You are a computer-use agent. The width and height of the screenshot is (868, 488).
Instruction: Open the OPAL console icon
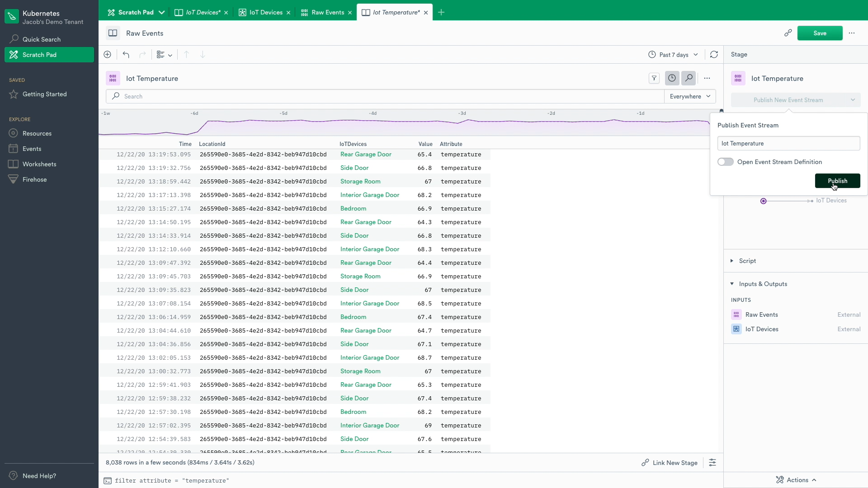[x=108, y=480]
